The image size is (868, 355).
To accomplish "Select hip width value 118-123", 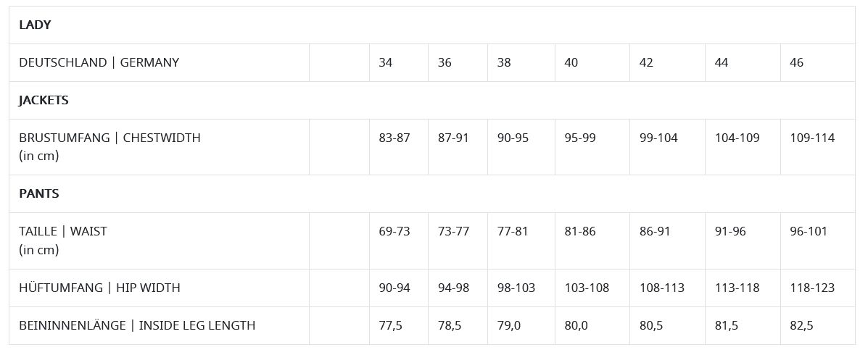I will (812, 288).
